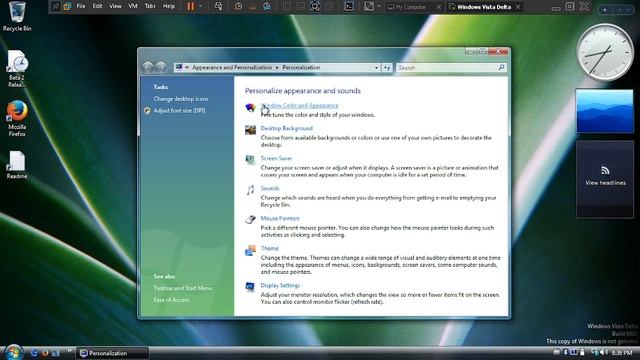Screen dimensions: 640x360
Task: Close the My Computer VMware tab
Action: [x=439, y=7]
